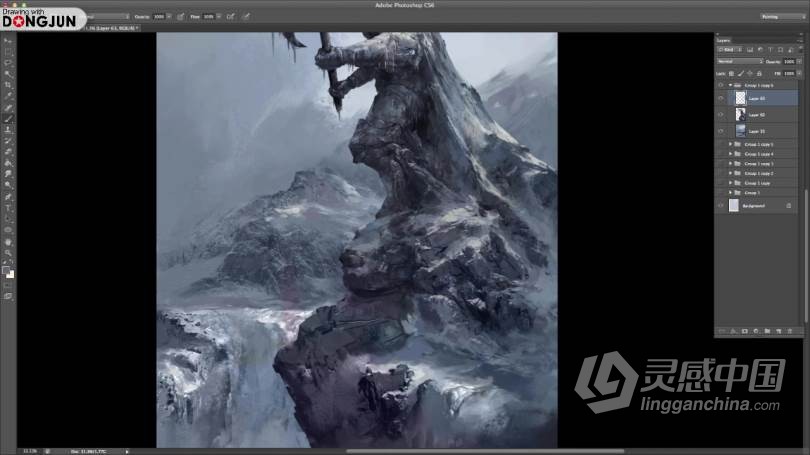Expand Group 1 copy 5
Image resolution: width=810 pixels, height=455 pixels.
[730, 144]
